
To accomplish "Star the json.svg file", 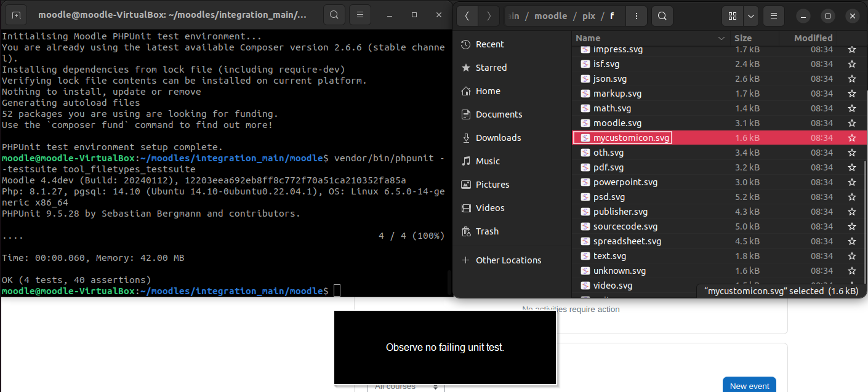I will [x=852, y=79].
